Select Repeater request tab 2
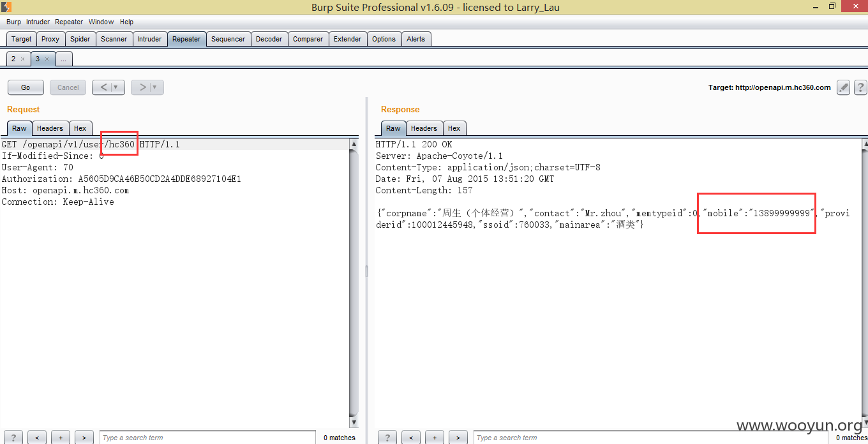868x444 pixels. [x=13, y=59]
